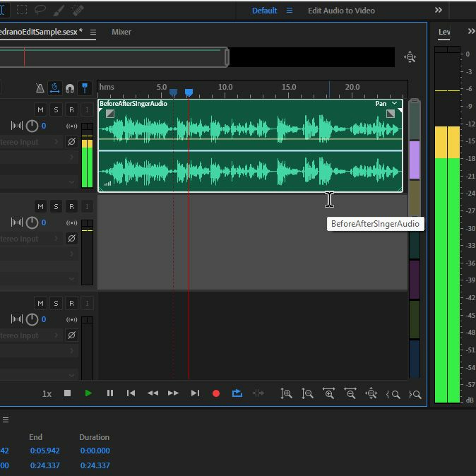Click the clip fade-in handle
This screenshot has width=476, height=476.
pos(110,114)
